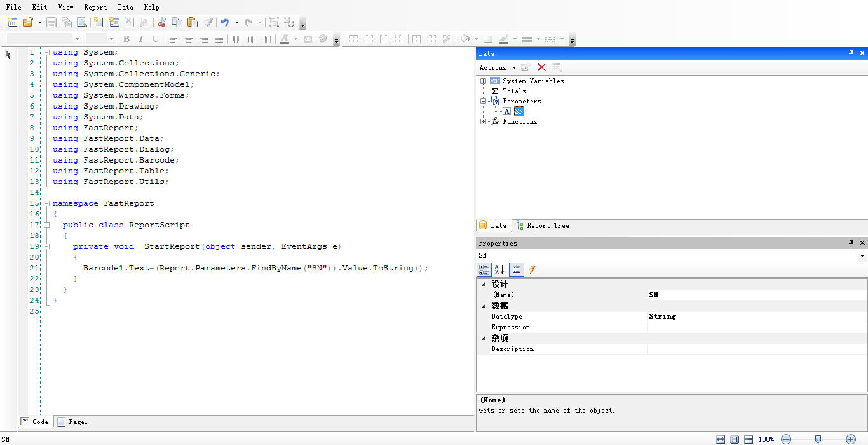Click the Group objects icon
868x445 pixels.
pyautogui.click(x=274, y=22)
